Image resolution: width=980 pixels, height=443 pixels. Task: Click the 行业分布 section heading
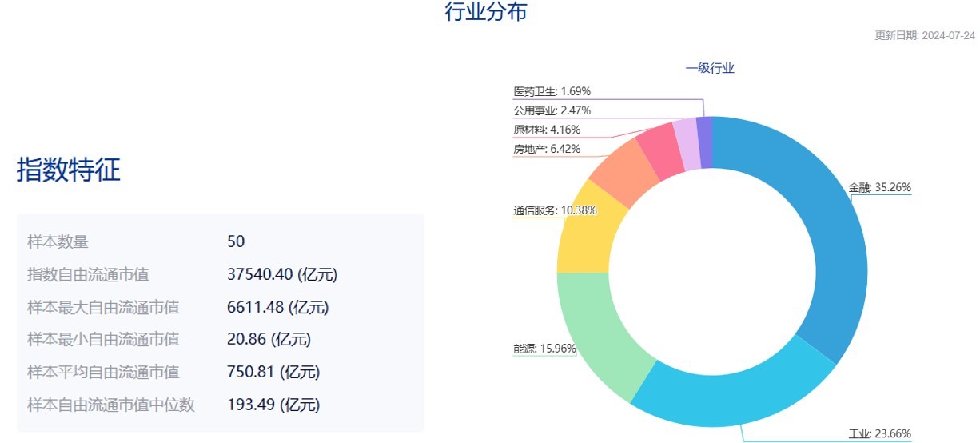point(486,12)
